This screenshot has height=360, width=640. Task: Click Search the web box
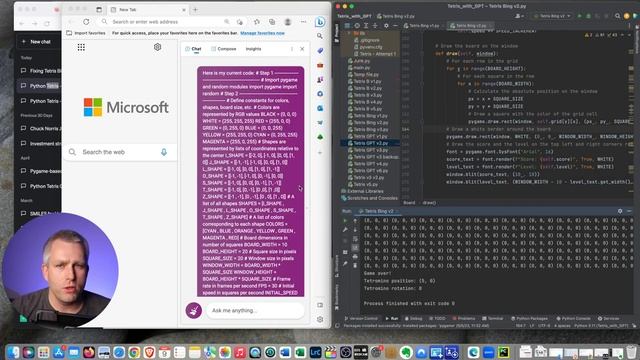(x=120, y=152)
